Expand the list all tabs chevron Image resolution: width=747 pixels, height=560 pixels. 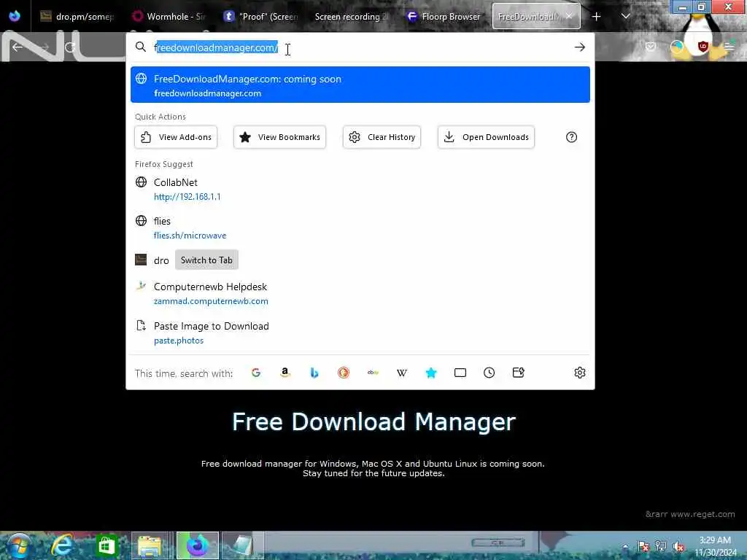click(x=626, y=17)
